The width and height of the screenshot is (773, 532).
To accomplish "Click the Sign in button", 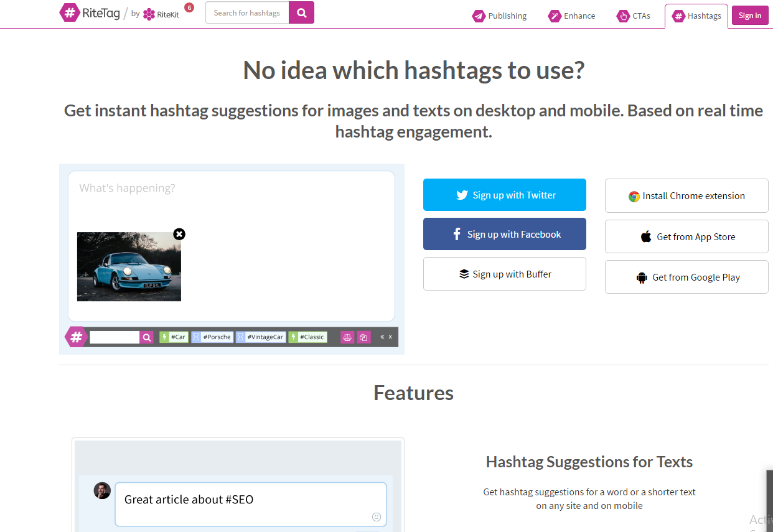I will pos(750,16).
